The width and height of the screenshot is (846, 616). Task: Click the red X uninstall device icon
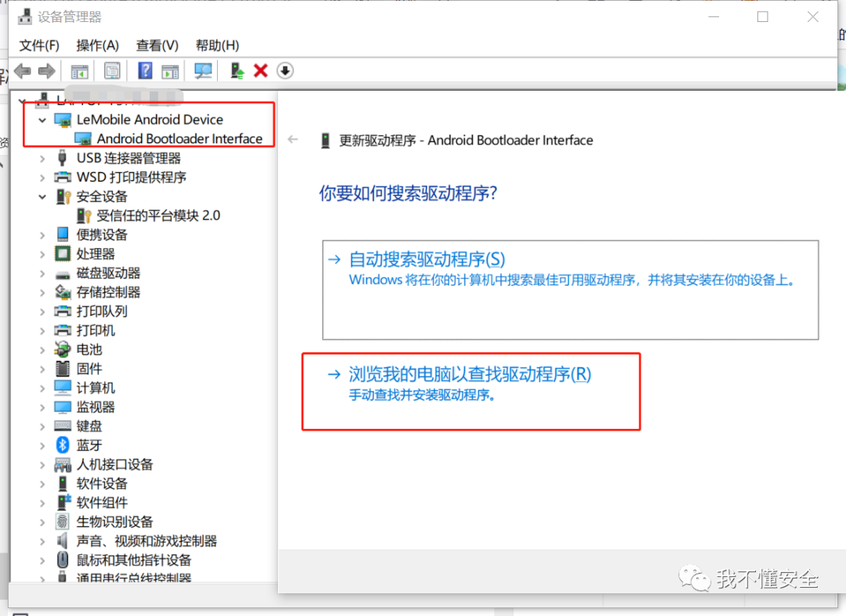261,70
